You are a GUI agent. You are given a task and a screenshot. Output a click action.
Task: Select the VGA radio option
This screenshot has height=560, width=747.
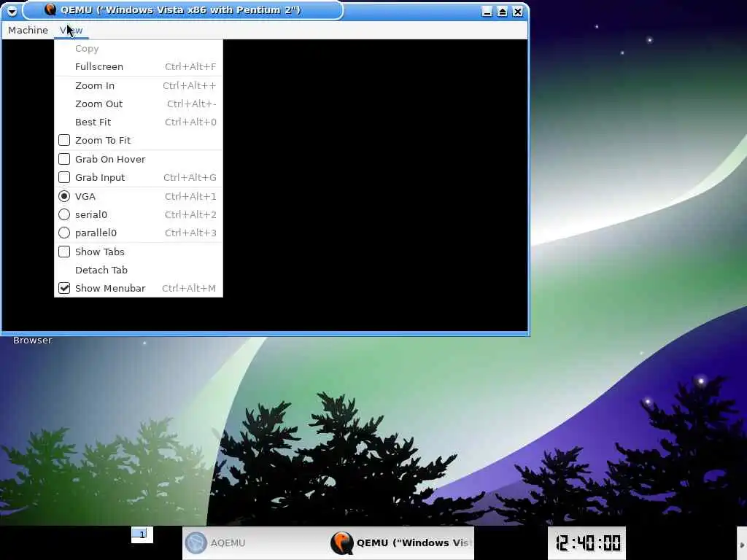64,196
